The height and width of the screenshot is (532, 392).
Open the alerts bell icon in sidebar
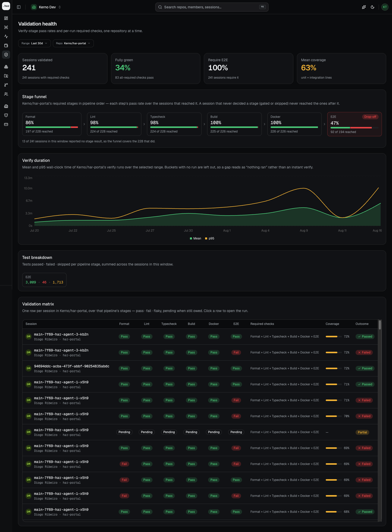tap(6, 115)
